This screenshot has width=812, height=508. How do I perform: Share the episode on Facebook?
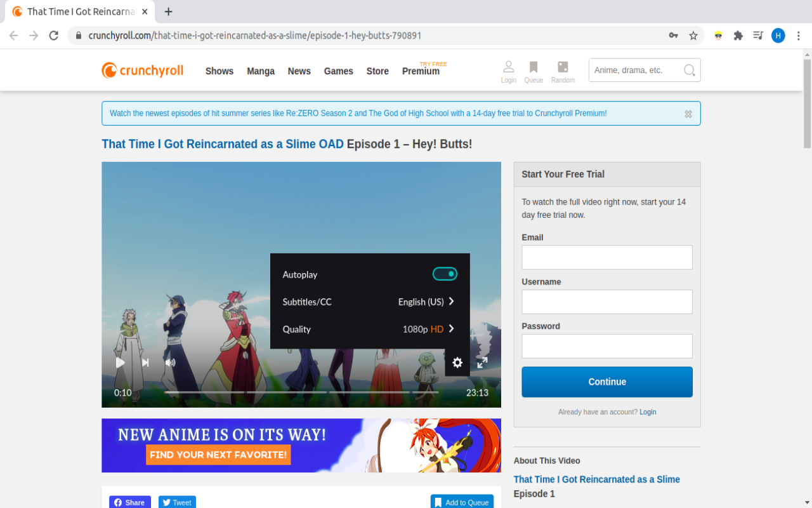130,502
